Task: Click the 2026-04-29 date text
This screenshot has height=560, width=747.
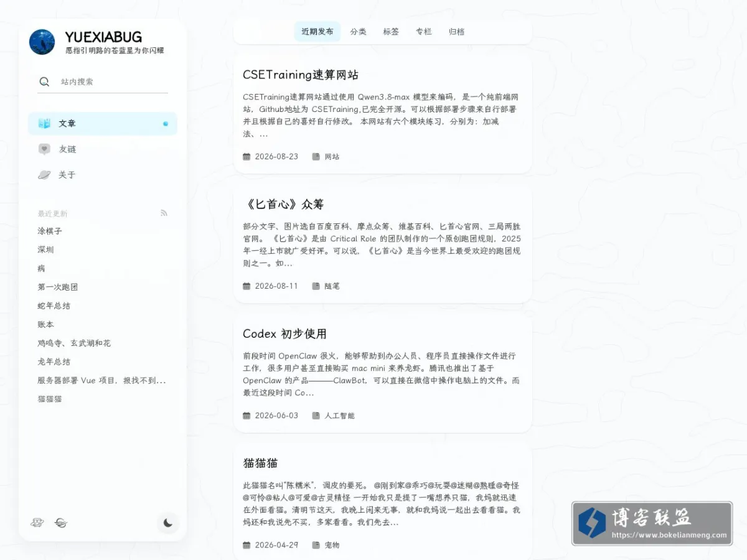Action: (x=276, y=545)
